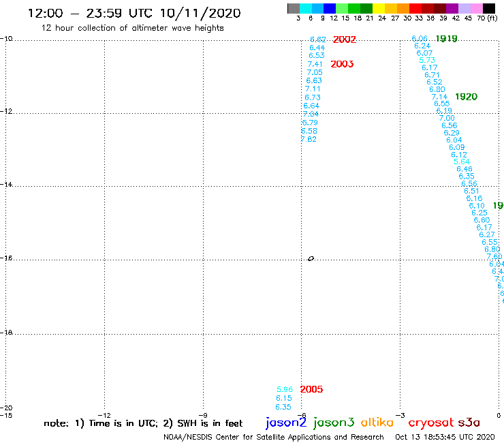The height and width of the screenshot is (443, 504).
Task: Click the subtitle '12 hour collection of altimeter wave heights'
Action: 132,28
